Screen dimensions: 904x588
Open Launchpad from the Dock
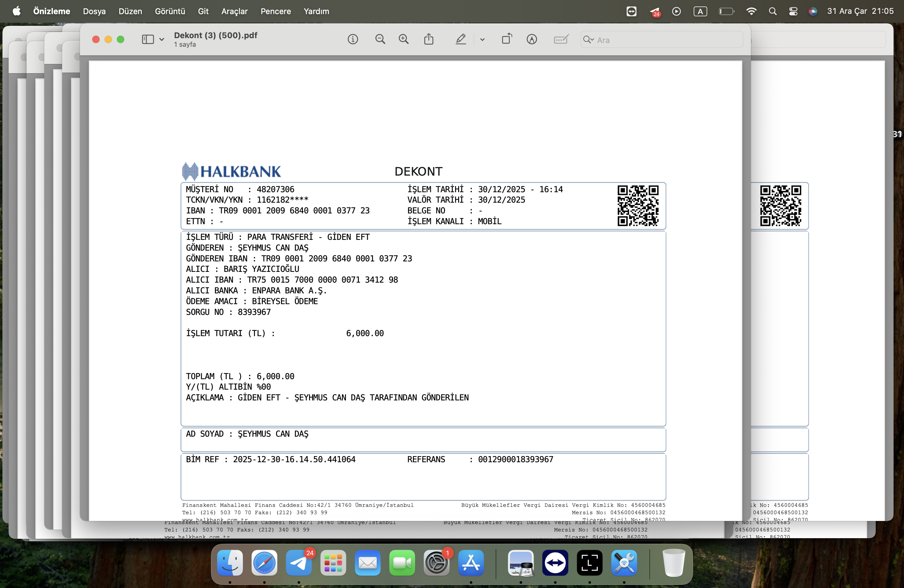point(333,562)
